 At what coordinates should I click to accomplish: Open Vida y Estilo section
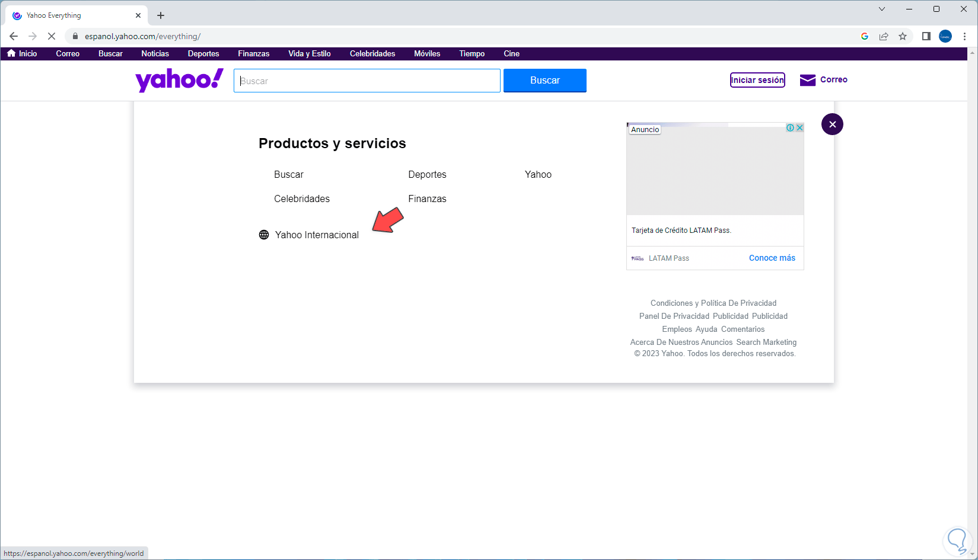tap(310, 53)
